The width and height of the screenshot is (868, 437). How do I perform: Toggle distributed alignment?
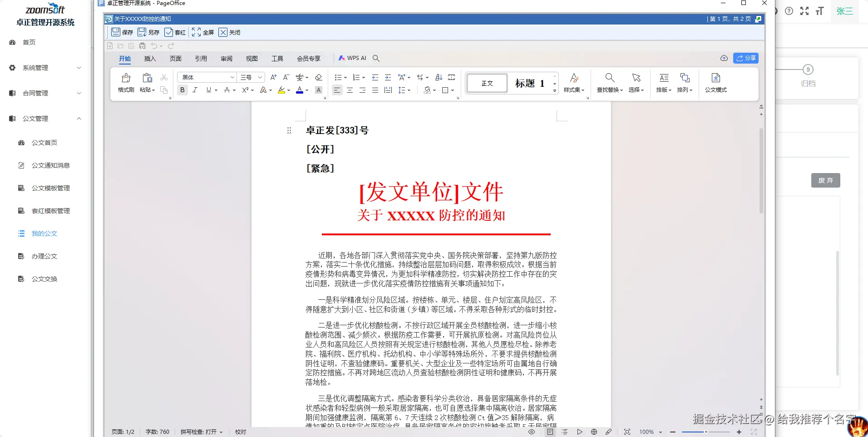pyautogui.click(x=388, y=90)
